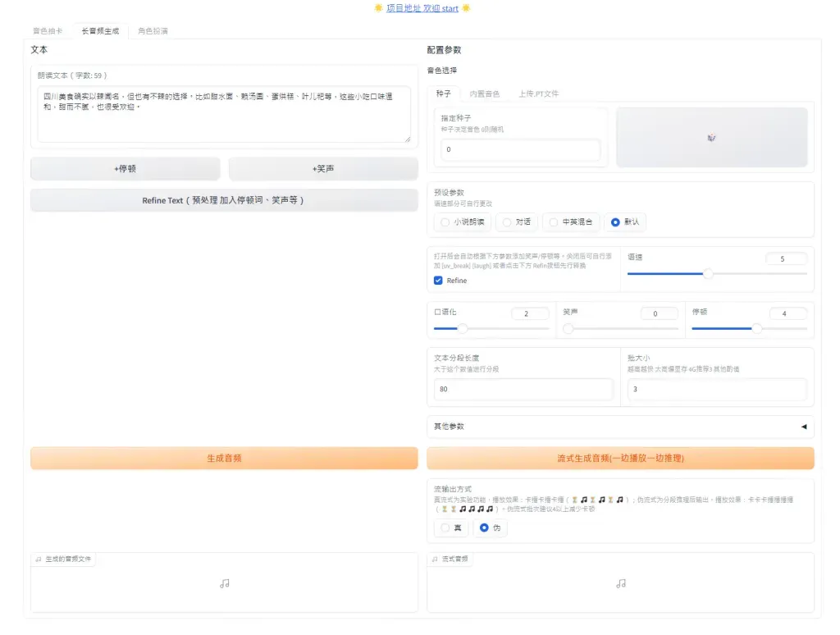Screen dimensions: 840x635
Task: Click the 生成的音频文件 label
Action: point(63,559)
